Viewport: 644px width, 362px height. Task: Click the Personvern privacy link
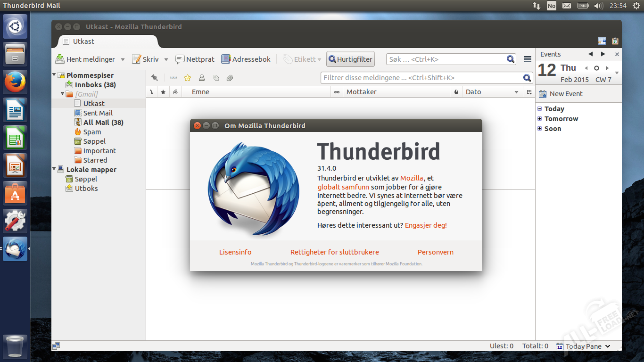click(435, 252)
